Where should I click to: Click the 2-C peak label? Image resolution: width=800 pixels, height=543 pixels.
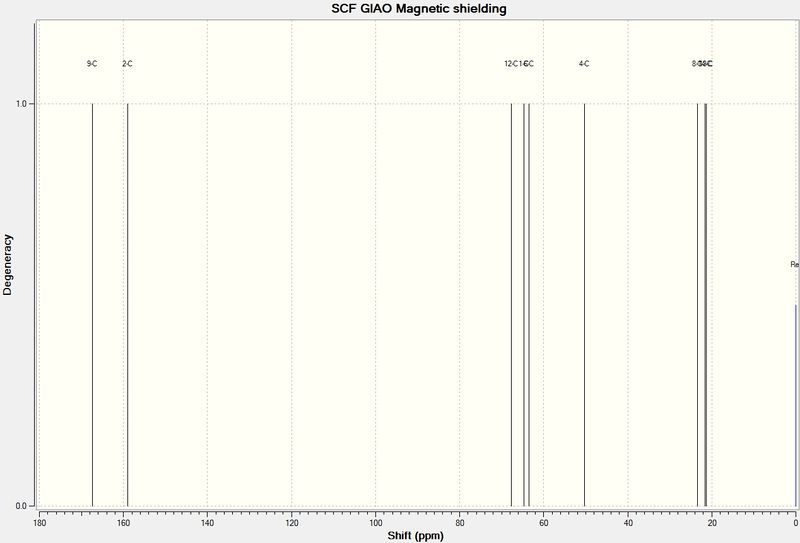127,64
